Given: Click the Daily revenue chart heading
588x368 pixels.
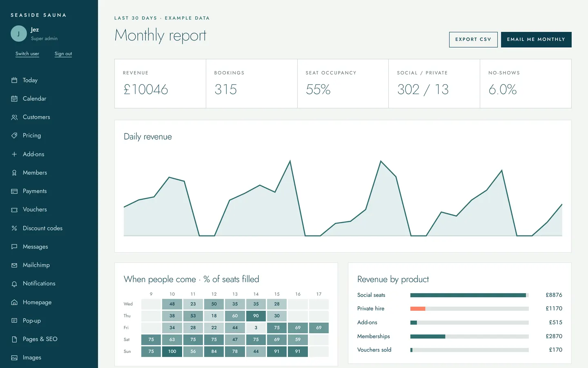Looking at the screenshot, I should point(148,137).
